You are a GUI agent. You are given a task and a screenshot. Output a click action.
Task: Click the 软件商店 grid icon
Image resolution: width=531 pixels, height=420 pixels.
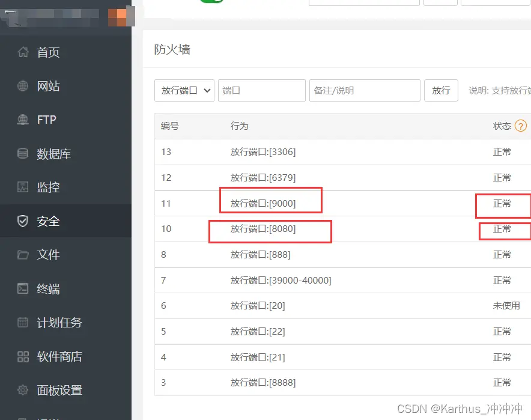[x=23, y=356]
